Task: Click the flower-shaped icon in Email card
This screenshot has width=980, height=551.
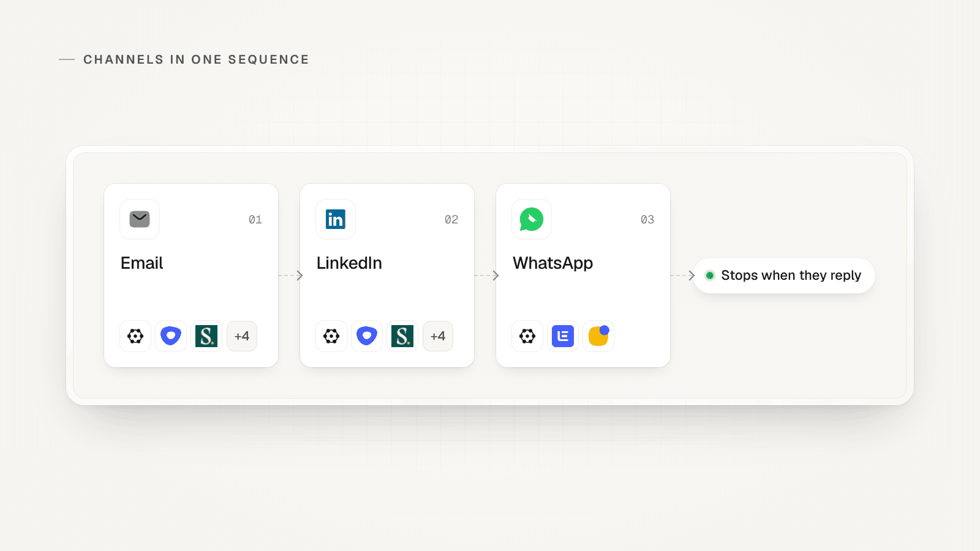Action: (x=135, y=336)
